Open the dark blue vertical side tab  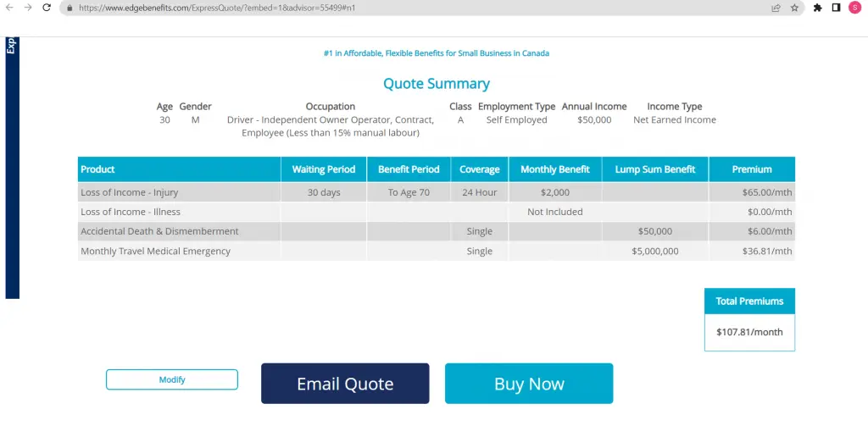[x=12, y=168]
